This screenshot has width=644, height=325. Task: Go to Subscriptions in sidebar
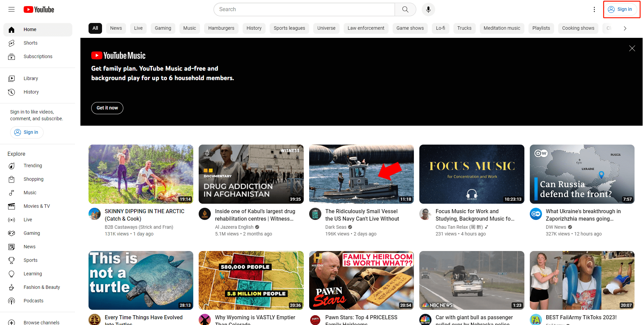pyautogui.click(x=38, y=56)
